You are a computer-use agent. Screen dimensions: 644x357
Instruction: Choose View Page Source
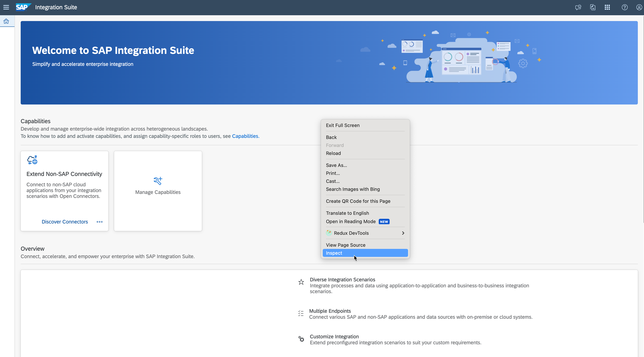[x=345, y=245]
